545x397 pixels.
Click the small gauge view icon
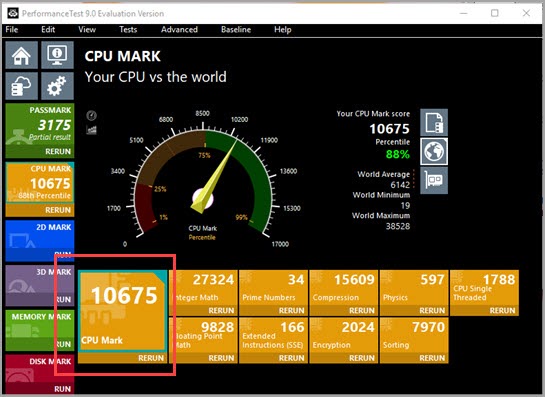91,115
